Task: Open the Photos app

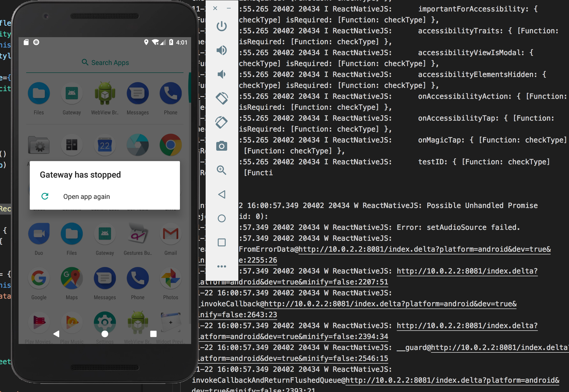Action: pos(171,283)
